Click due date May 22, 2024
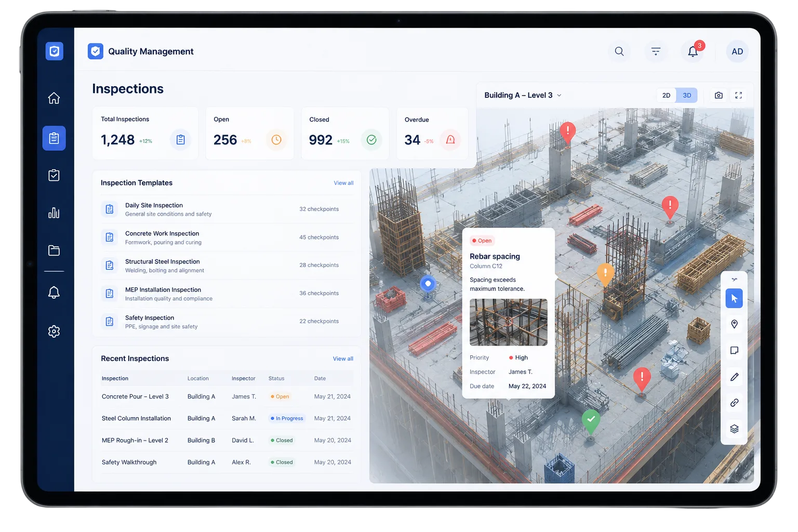This screenshot has height=532, width=798. (x=527, y=387)
